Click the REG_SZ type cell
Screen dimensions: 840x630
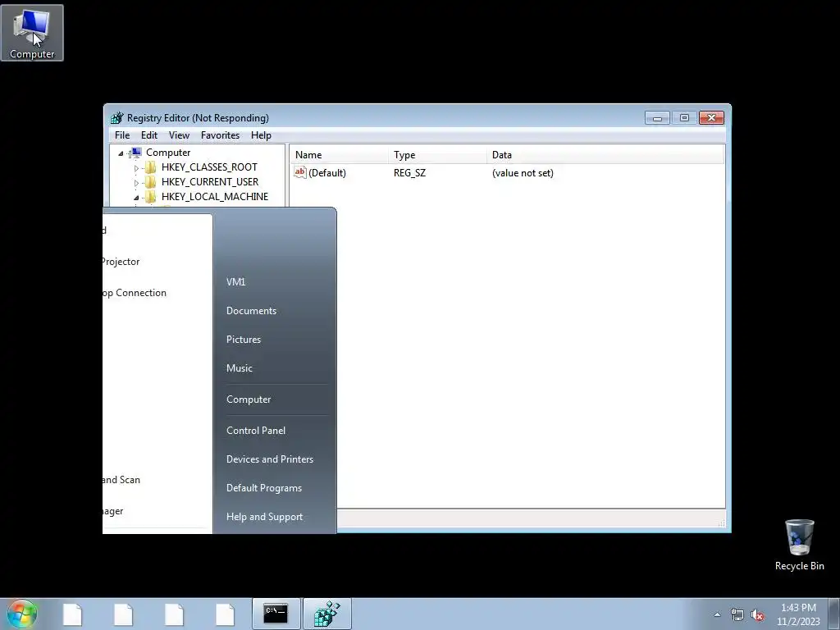[410, 173]
